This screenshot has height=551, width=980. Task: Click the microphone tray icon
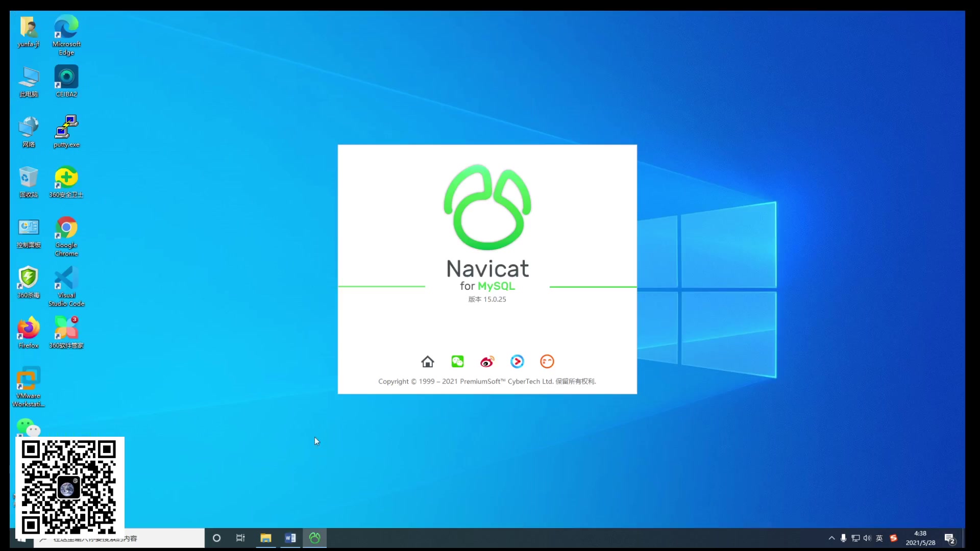pos(843,538)
